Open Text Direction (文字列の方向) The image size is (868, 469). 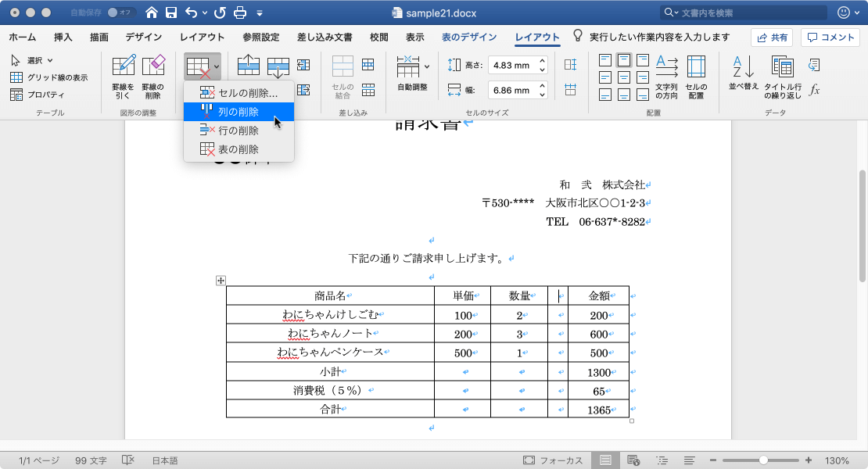pyautogui.click(x=666, y=77)
